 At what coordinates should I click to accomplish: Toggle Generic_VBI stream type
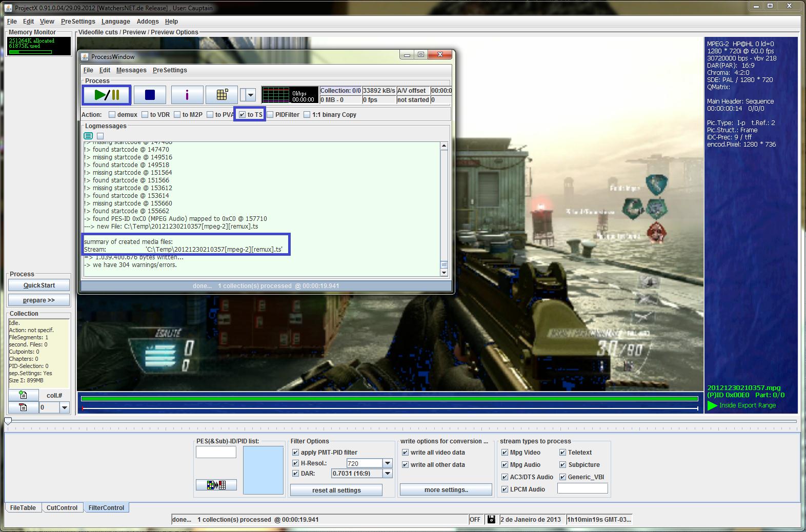[x=562, y=477]
